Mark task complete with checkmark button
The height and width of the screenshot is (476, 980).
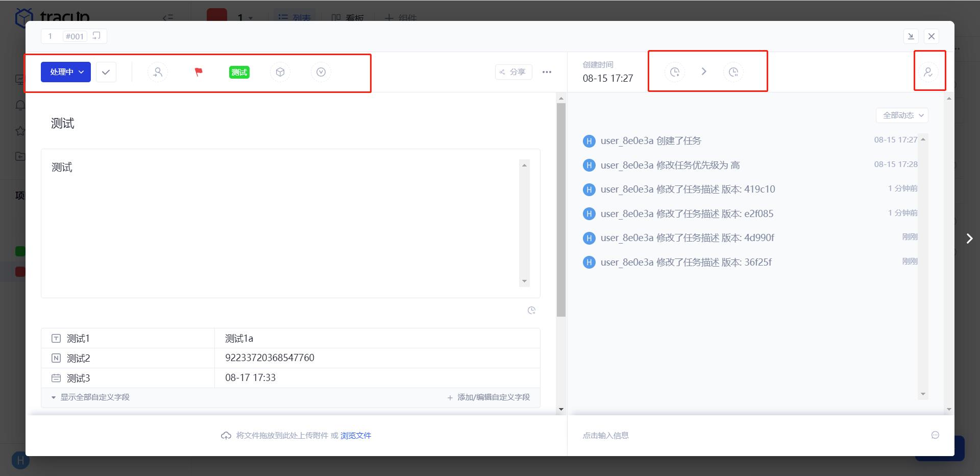point(106,72)
